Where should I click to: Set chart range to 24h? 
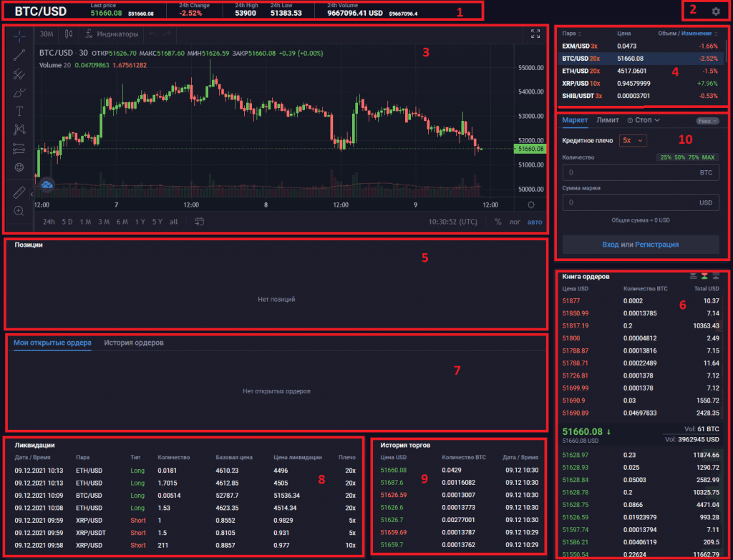49,222
